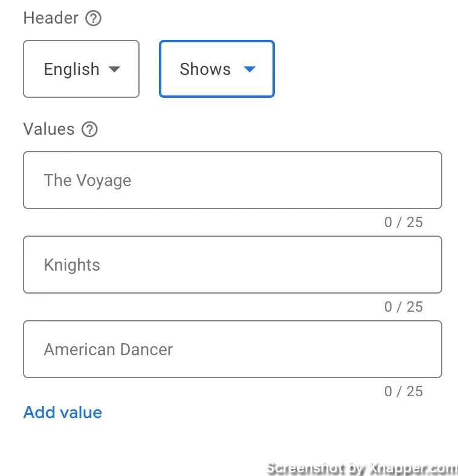This screenshot has height=476, width=458.
Task: Open the Values help question mark icon
Action: coord(89,129)
